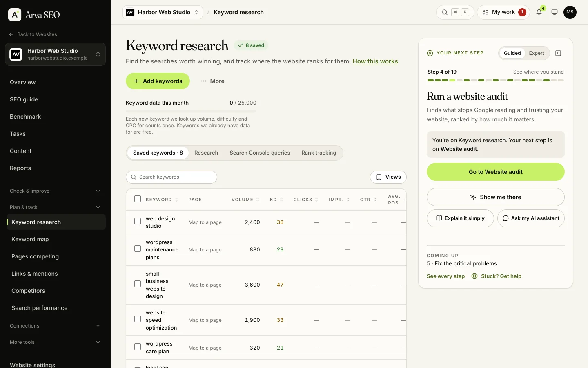Image resolution: width=588 pixels, height=368 pixels.
Task: Click the search magnifier icon in top bar
Action: click(445, 12)
